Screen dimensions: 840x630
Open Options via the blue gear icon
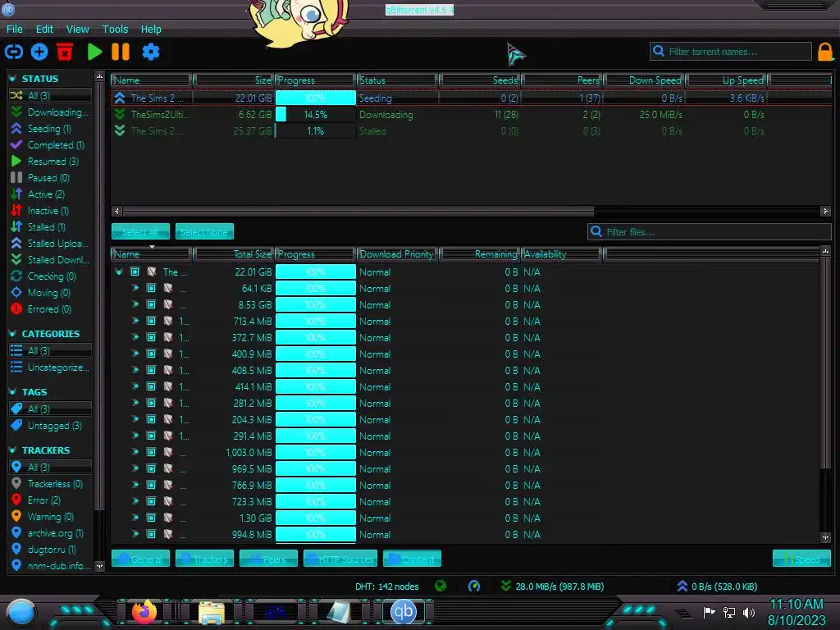[x=151, y=52]
